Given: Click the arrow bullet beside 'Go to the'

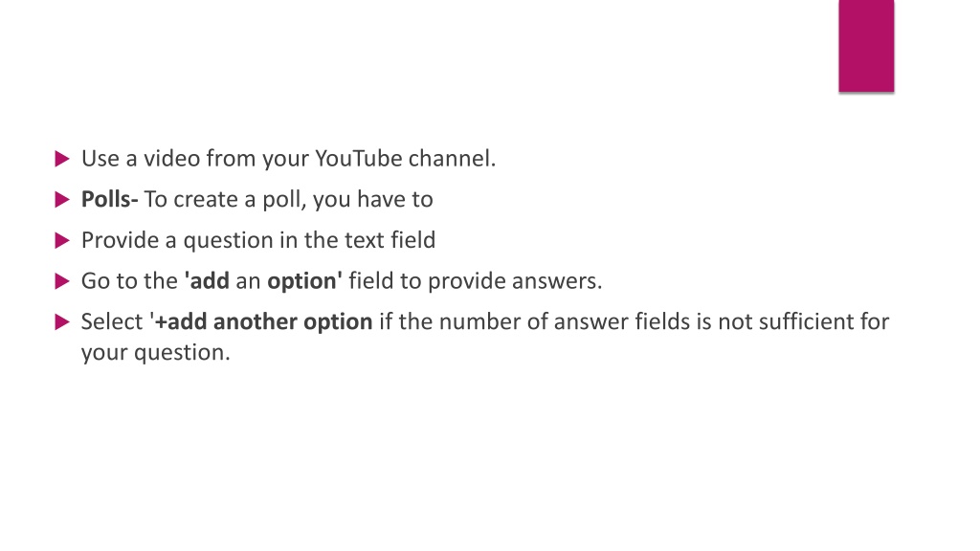Looking at the screenshot, I should [x=62, y=281].
